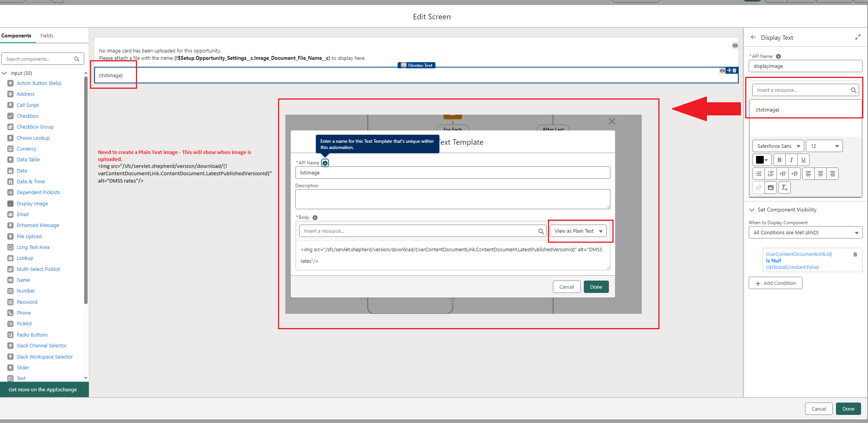
Task: Toggle visibility eye on txtimage component
Action: point(722,71)
